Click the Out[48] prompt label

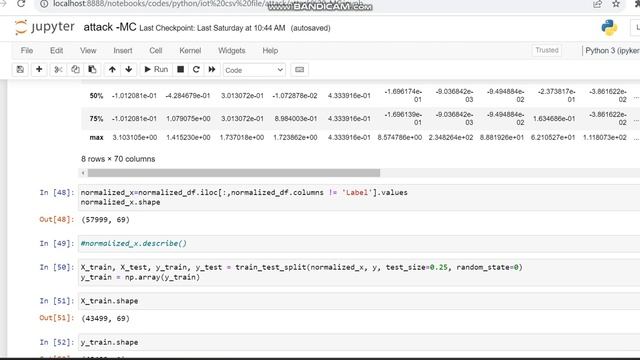pyautogui.click(x=57, y=220)
